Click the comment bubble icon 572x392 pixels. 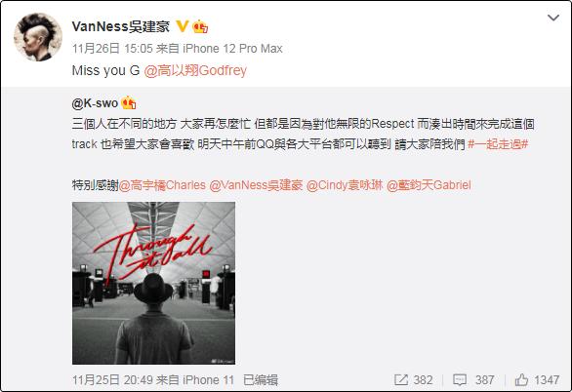click(x=460, y=380)
